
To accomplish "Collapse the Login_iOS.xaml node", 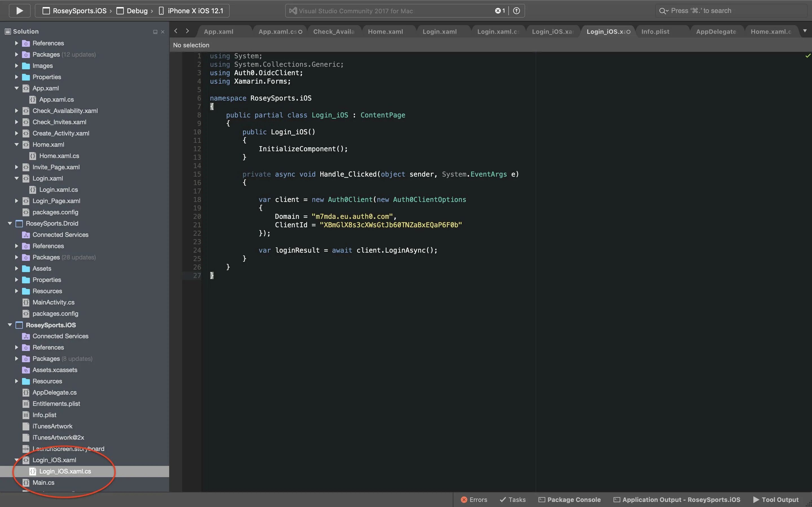I will 16,460.
